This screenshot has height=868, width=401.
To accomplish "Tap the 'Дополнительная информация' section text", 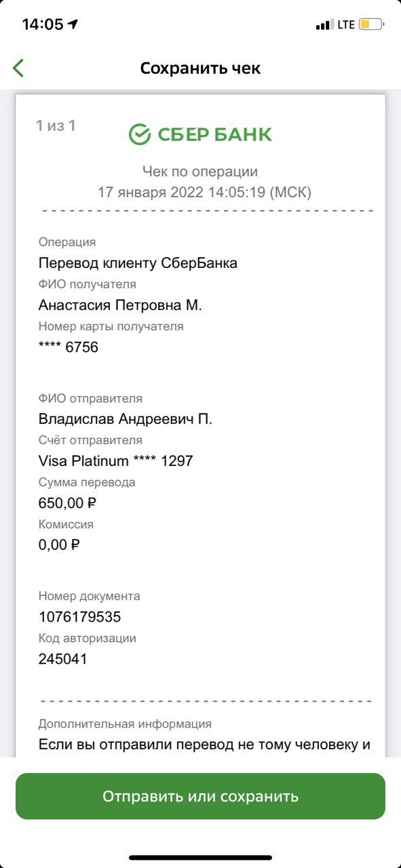I will [125, 724].
